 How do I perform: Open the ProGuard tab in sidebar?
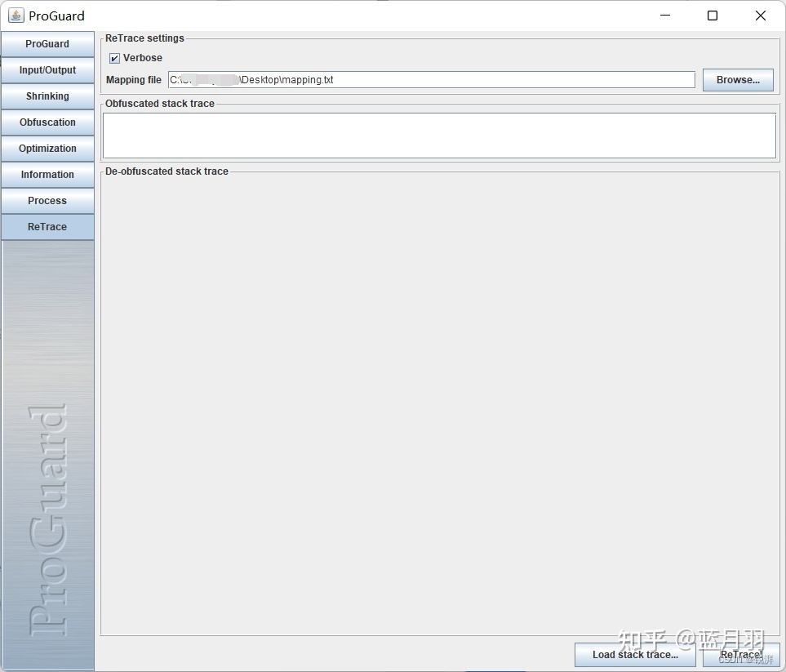(x=47, y=44)
